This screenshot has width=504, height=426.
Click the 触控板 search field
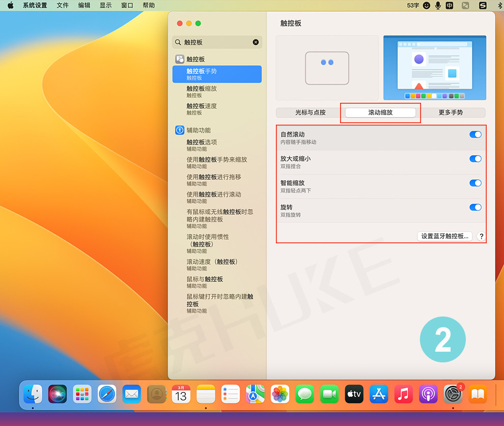(x=217, y=42)
